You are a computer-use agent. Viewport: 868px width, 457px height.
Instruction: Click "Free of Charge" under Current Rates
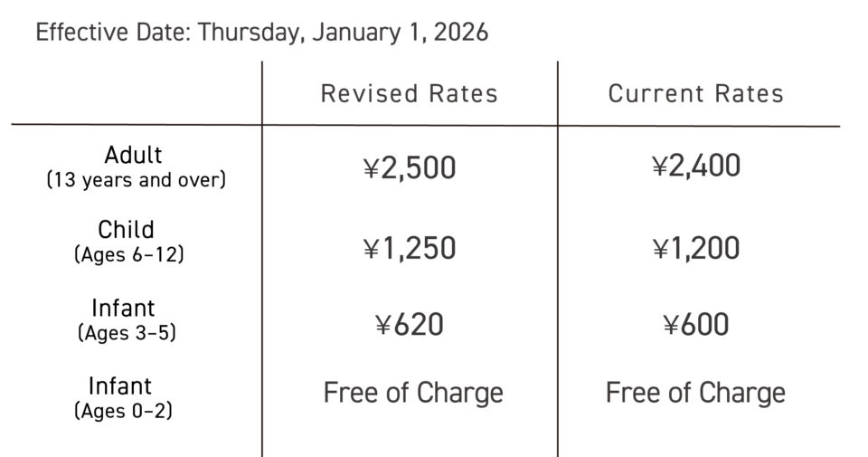pos(695,393)
